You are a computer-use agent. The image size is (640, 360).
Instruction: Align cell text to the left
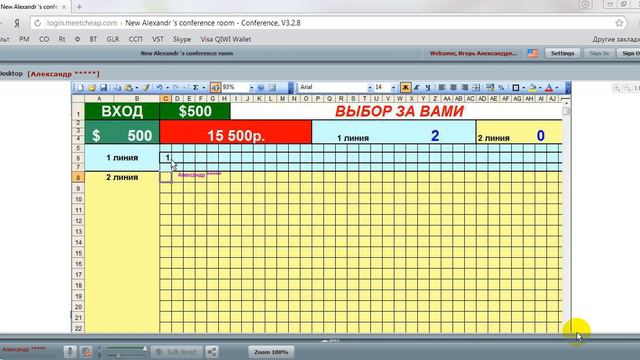(442, 87)
